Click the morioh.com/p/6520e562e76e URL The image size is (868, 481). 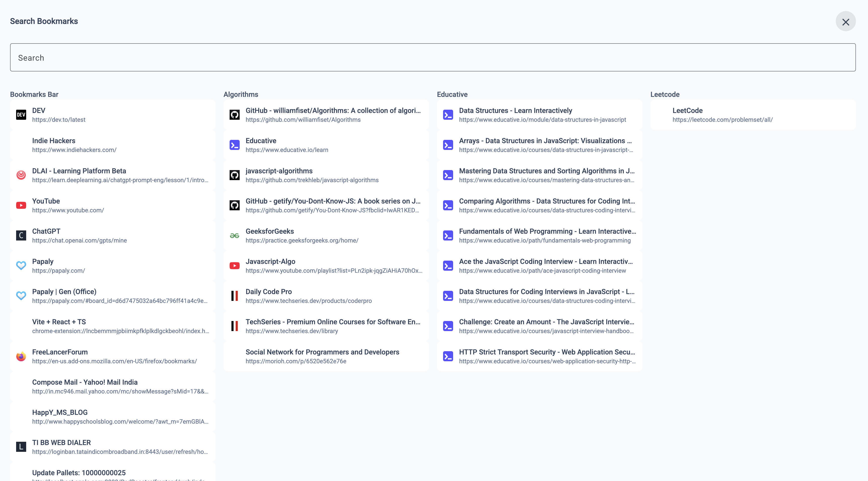296,362
